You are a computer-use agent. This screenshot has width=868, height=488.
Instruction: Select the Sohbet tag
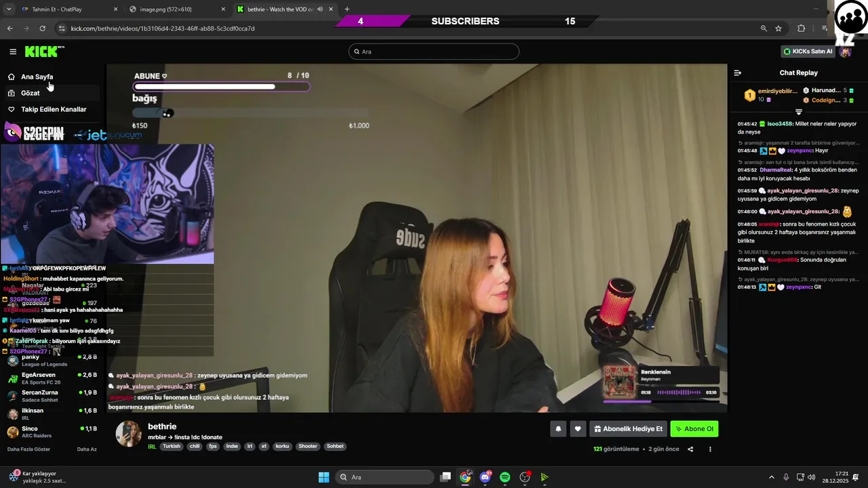pos(335,447)
